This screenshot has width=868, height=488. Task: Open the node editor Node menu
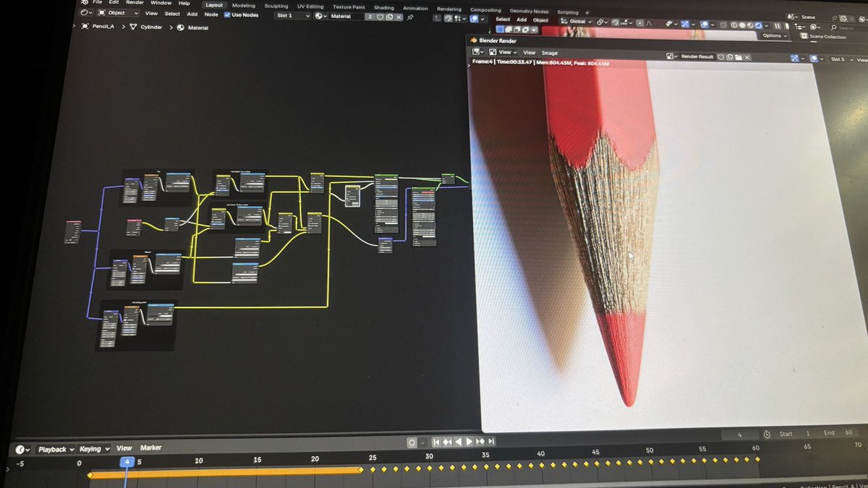click(x=211, y=14)
